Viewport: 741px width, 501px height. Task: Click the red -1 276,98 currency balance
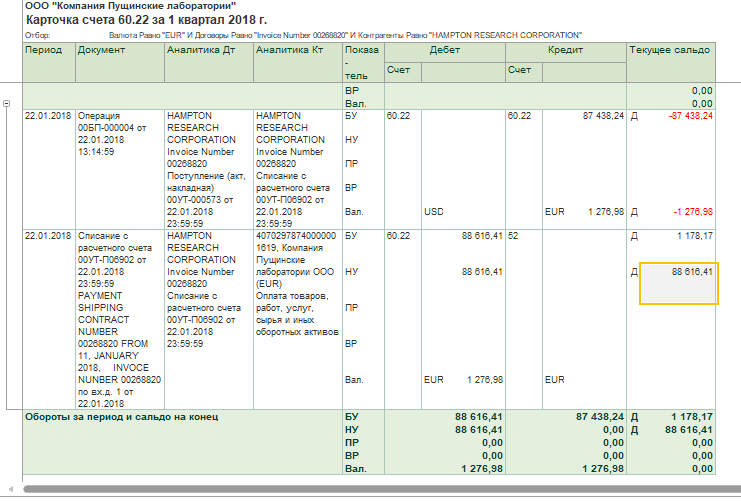692,212
